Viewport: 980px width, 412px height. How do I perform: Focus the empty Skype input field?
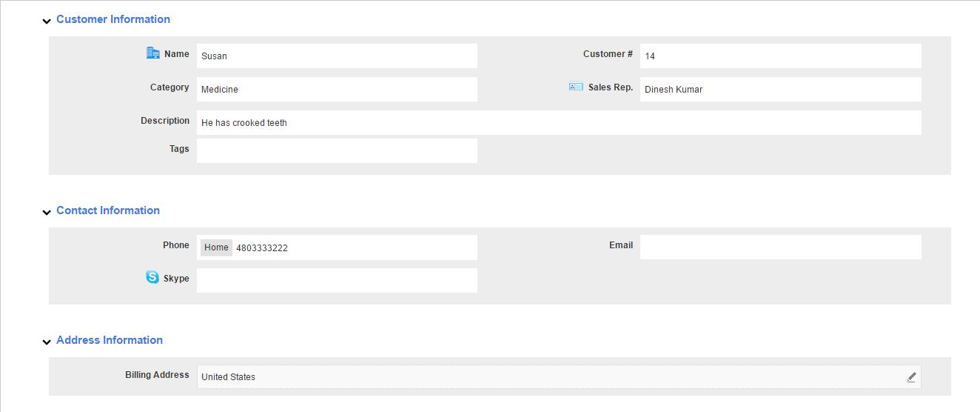pos(337,281)
